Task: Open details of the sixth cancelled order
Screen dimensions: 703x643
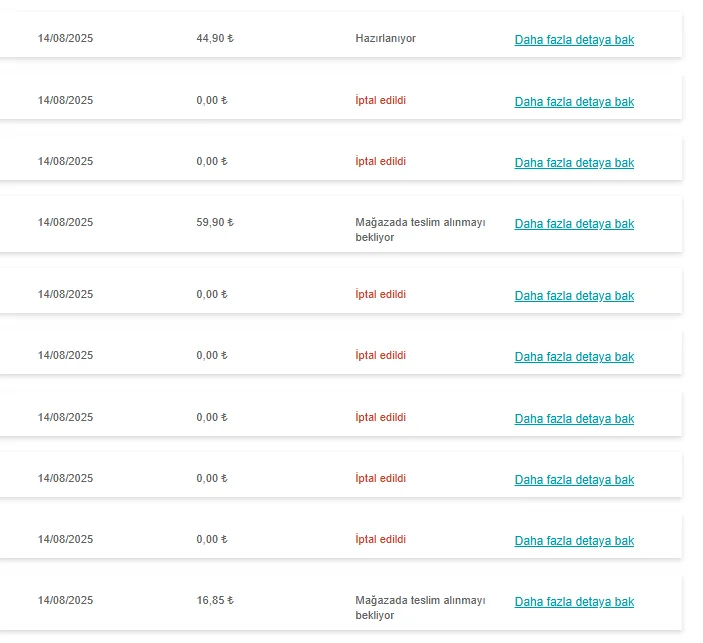Action: (x=574, y=480)
